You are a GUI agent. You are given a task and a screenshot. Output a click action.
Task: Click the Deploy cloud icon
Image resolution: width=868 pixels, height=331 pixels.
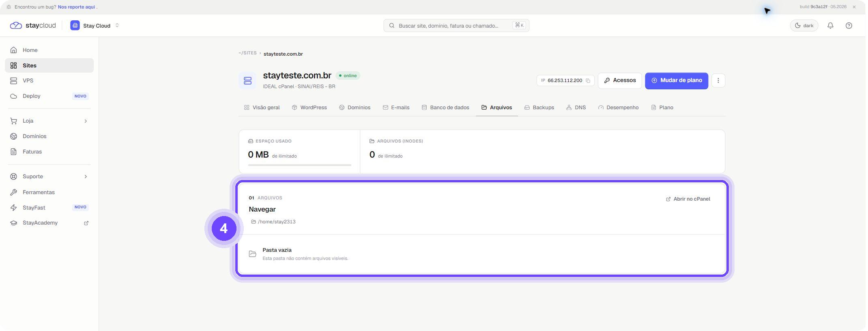[13, 96]
